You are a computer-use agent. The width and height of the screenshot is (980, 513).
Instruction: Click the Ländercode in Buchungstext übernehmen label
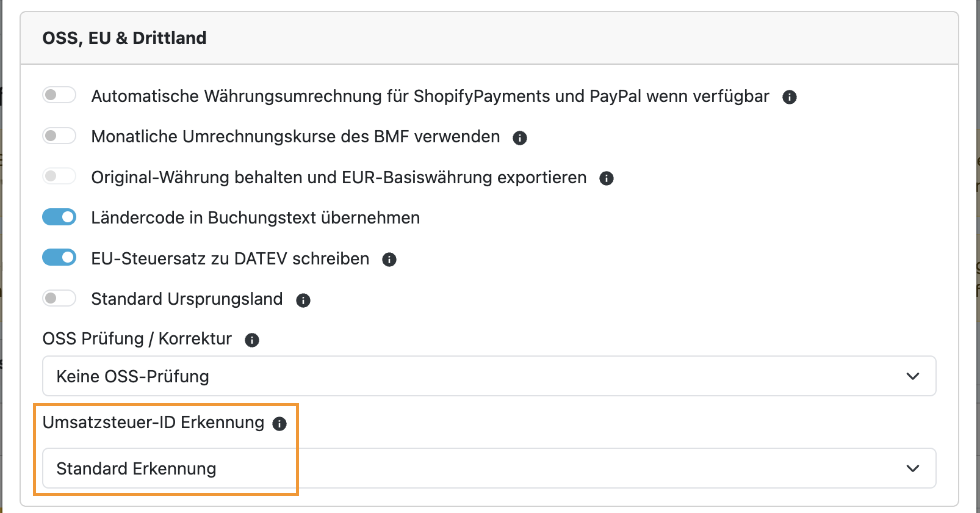coord(256,218)
